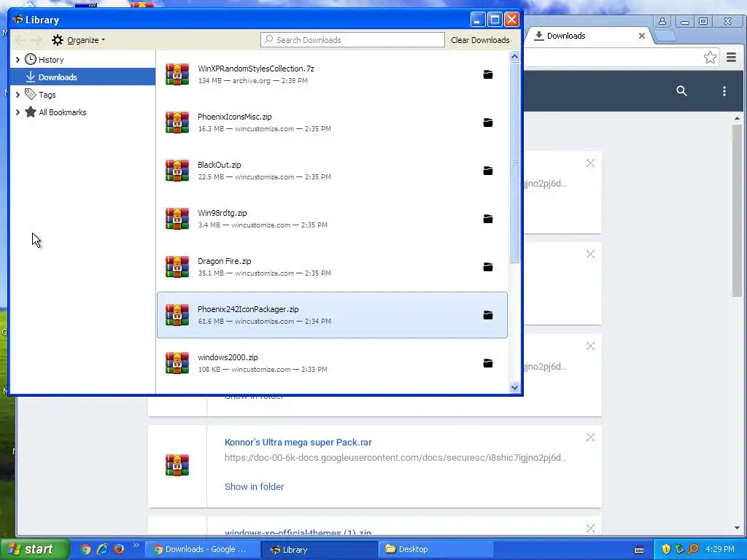This screenshot has width=747, height=560.
Task: Show more quick launch icons via the chevron
Action: [x=136, y=545]
